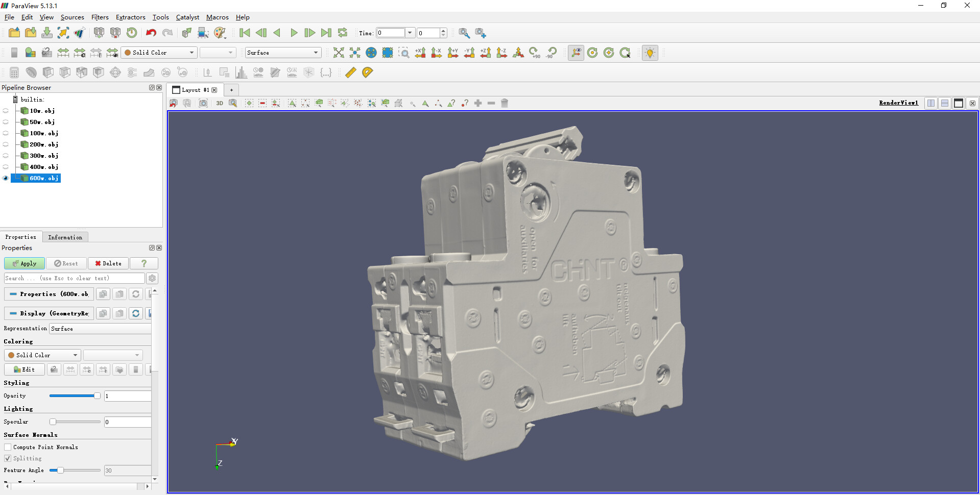Open the Time value dropdown

click(410, 33)
